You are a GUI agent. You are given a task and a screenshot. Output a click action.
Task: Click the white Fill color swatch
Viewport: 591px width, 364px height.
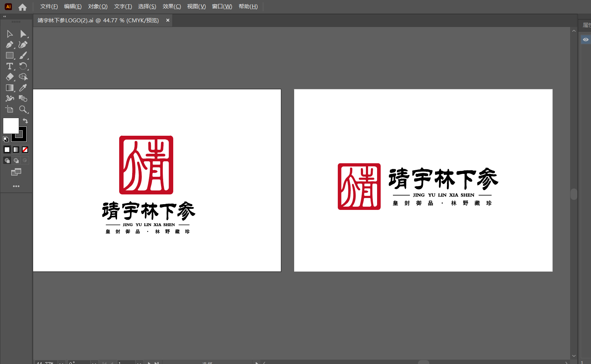[x=11, y=126]
